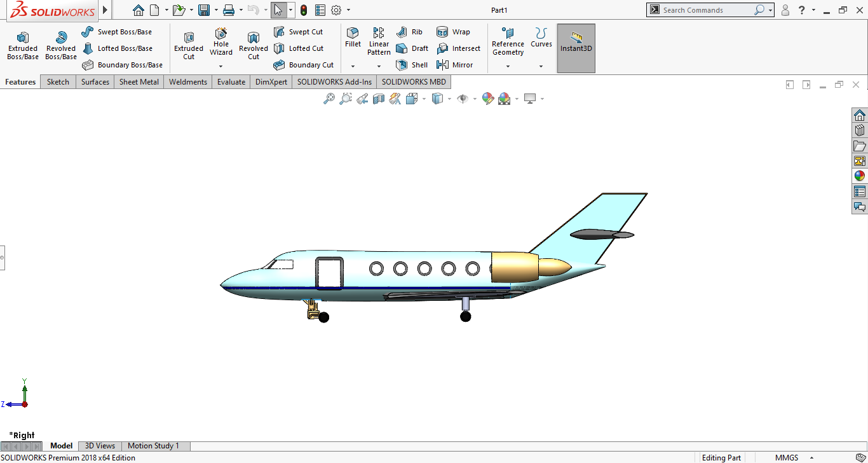Open SOLIDWORKS Forum in task pane
868x463 pixels.
[860, 207]
